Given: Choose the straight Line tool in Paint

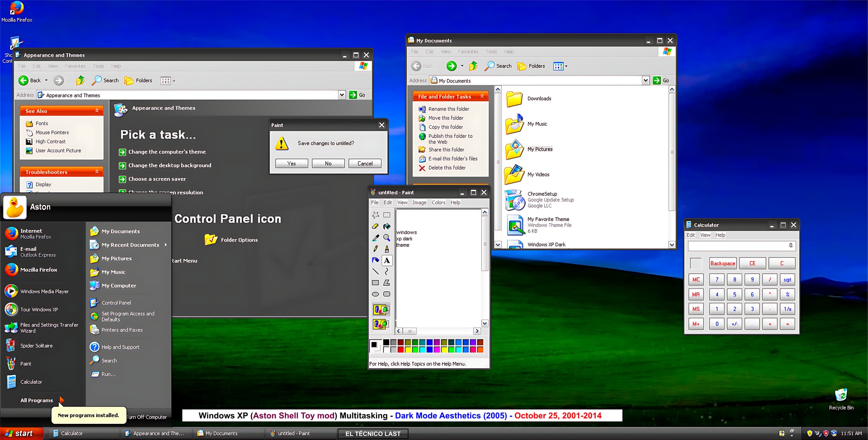Looking at the screenshot, I should point(376,271).
